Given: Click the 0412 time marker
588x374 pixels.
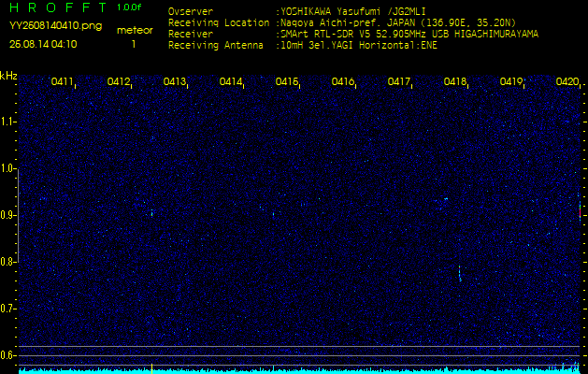Looking at the screenshot, I should point(118,81).
